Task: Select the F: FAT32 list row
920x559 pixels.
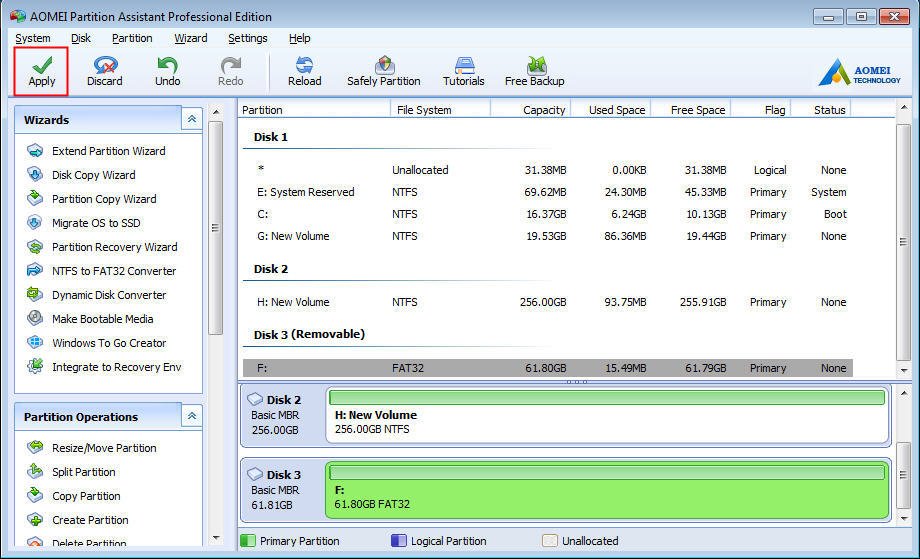Action: [x=547, y=368]
